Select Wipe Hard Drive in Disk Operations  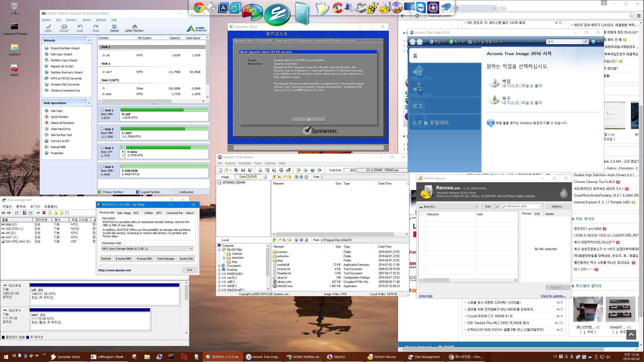61,129
